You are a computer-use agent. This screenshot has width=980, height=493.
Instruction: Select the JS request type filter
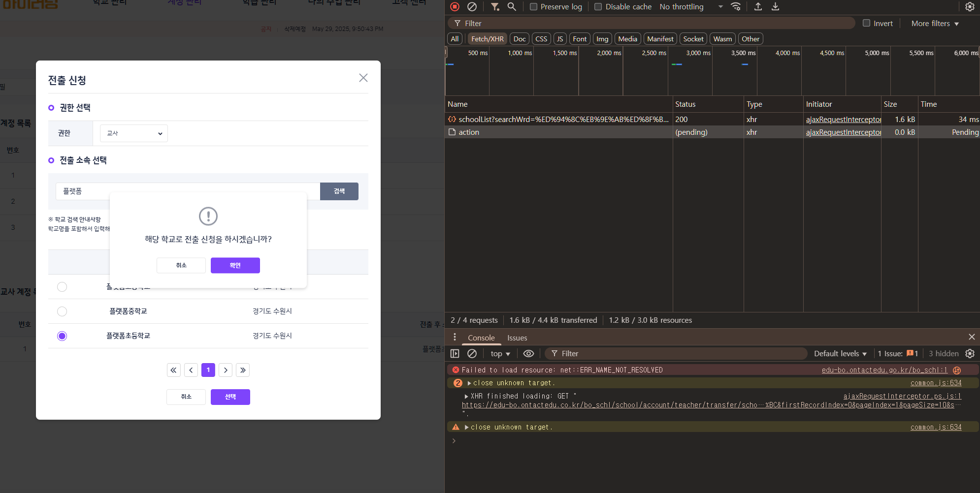pyautogui.click(x=560, y=39)
